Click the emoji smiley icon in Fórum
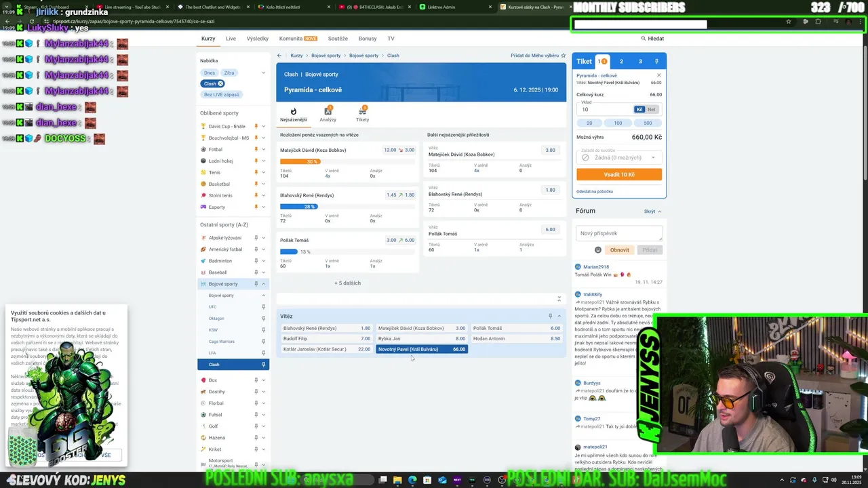868x488 pixels. click(598, 249)
